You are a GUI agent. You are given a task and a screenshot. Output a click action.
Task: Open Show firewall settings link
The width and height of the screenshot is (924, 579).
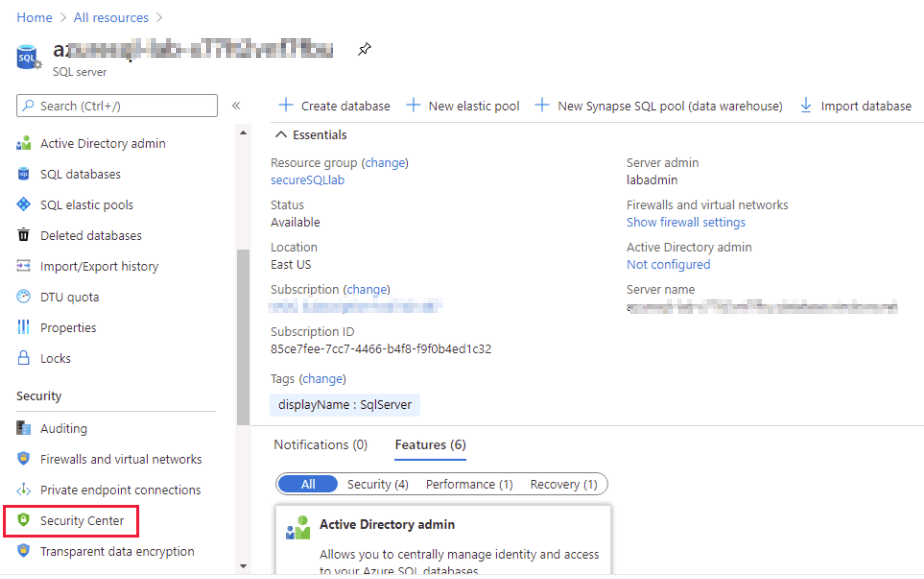(685, 222)
